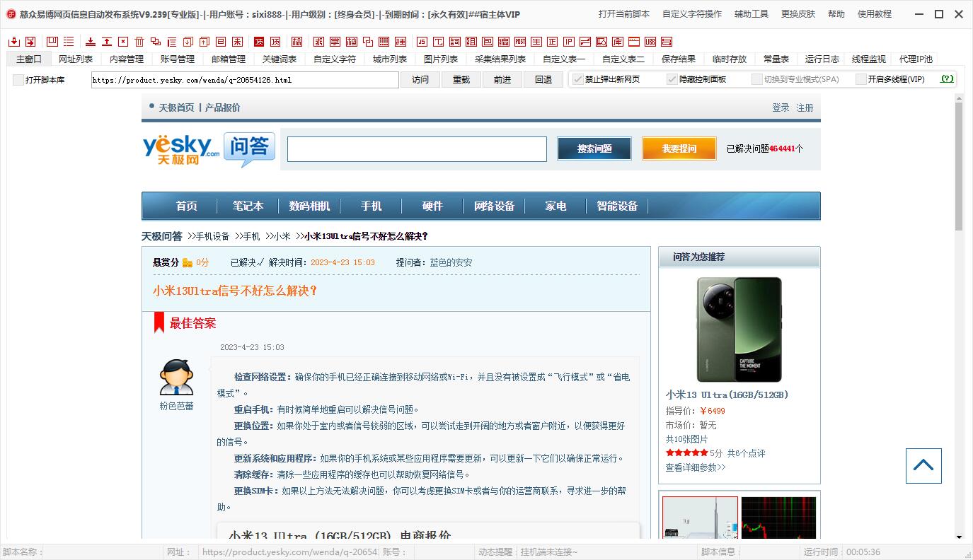Click the 重载 reload button

(x=461, y=80)
